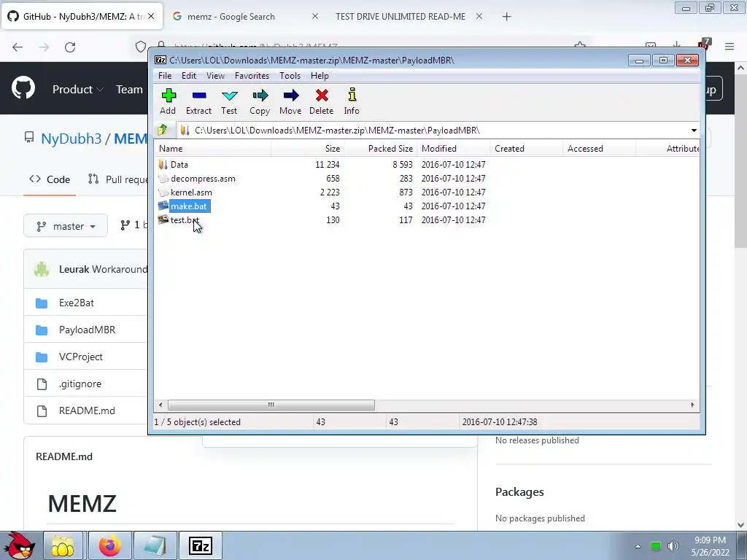Click the horizontal scrollbar left arrow

[160, 405]
